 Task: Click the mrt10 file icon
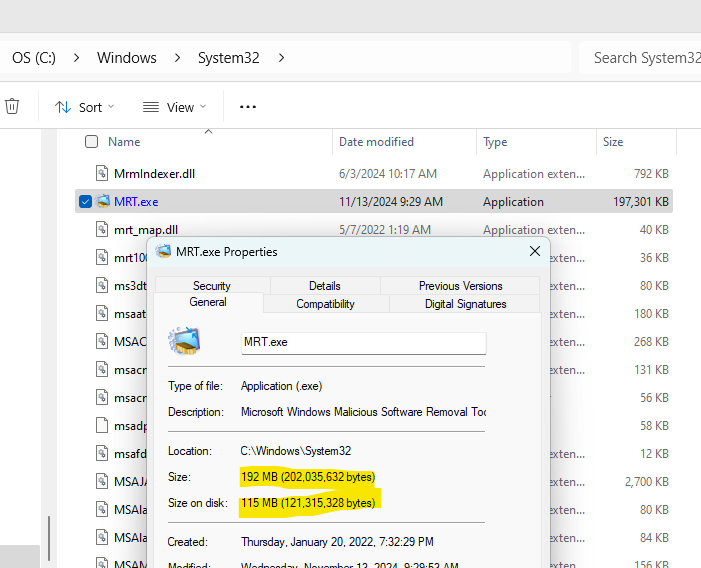coord(102,257)
